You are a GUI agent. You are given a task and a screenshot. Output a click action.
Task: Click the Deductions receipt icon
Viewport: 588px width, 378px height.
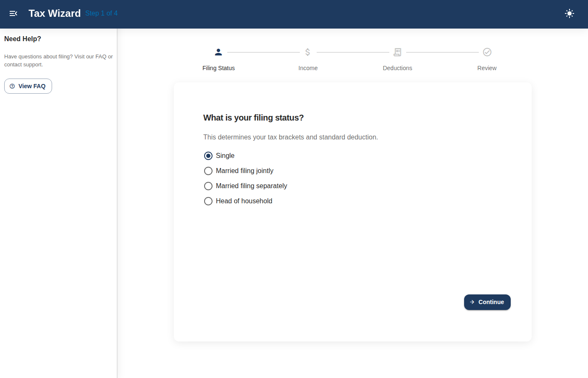coord(397,52)
